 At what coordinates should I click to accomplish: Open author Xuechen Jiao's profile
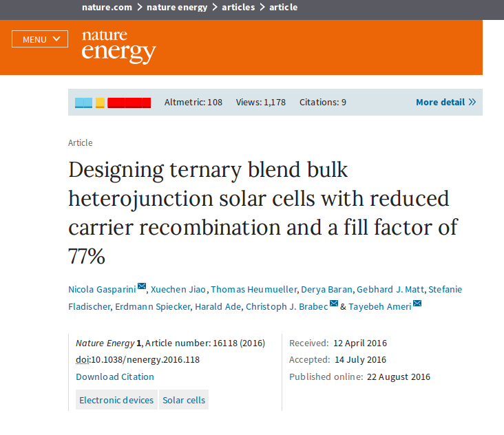click(x=178, y=290)
